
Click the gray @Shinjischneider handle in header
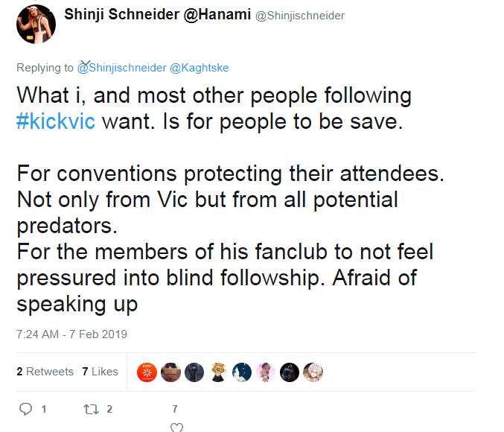pyautogui.click(x=300, y=16)
